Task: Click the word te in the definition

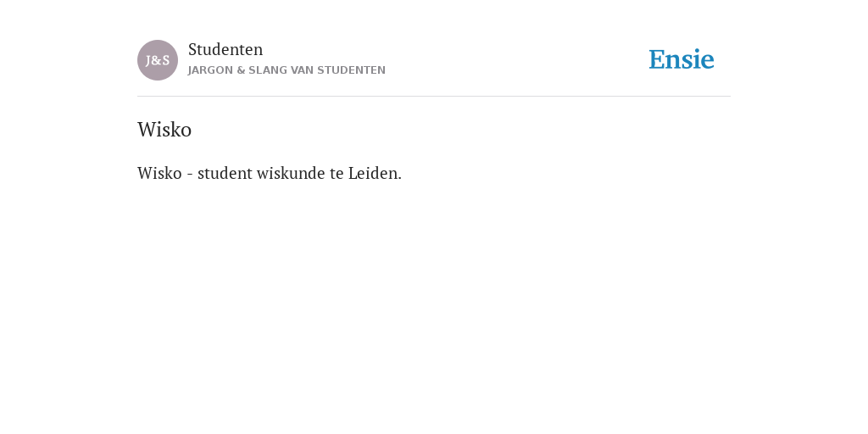Action: pyautogui.click(x=337, y=173)
